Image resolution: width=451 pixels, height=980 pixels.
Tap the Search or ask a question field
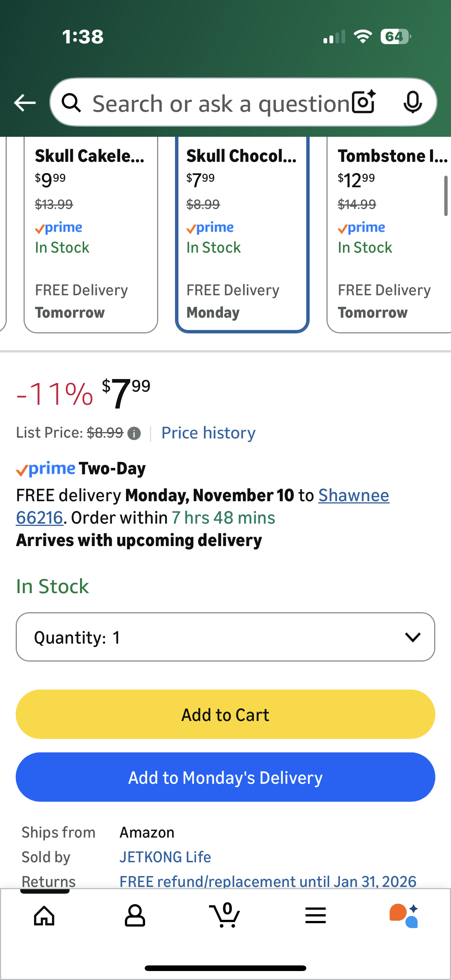coord(221,103)
